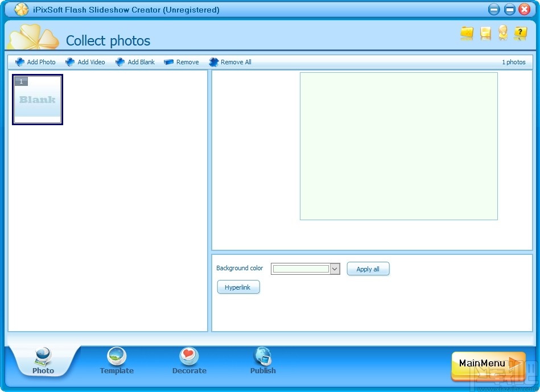Viewport: 540px width, 392px height.
Task: Save the project using the floppy disk icon
Action: [485, 34]
